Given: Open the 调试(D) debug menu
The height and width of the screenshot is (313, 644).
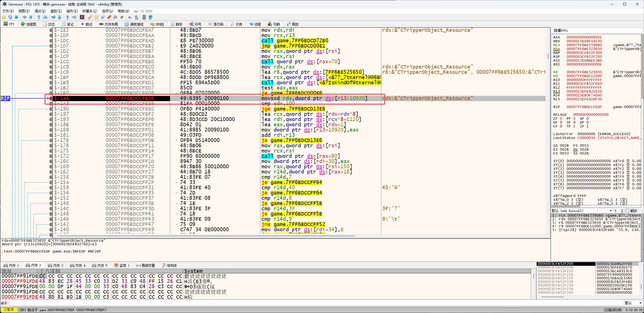Looking at the screenshot, I should pos(40,11).
